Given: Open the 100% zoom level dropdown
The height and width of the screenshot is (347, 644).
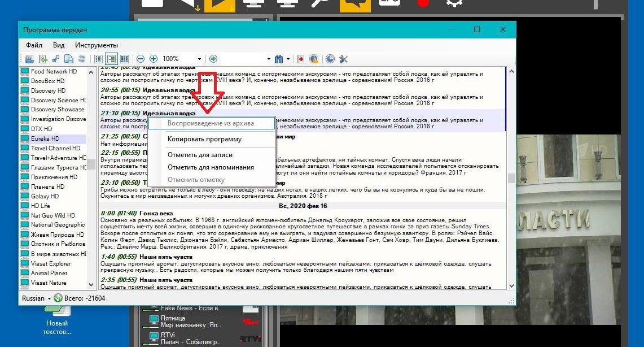Looking at the screenshot, I should pyautogui.click(x=199, y=59).
